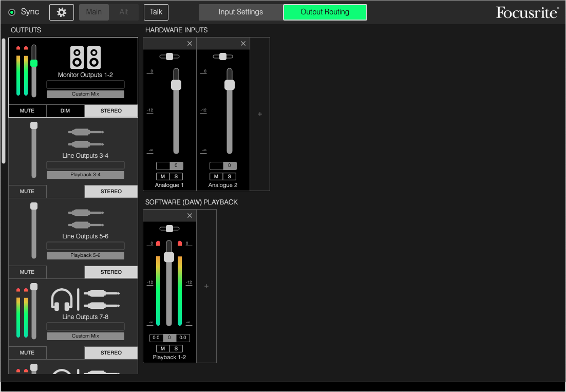The width and height of the screenshot is (566, 392).
Task: Select the Output Routing tab
Action: click(x=325, y=12)
